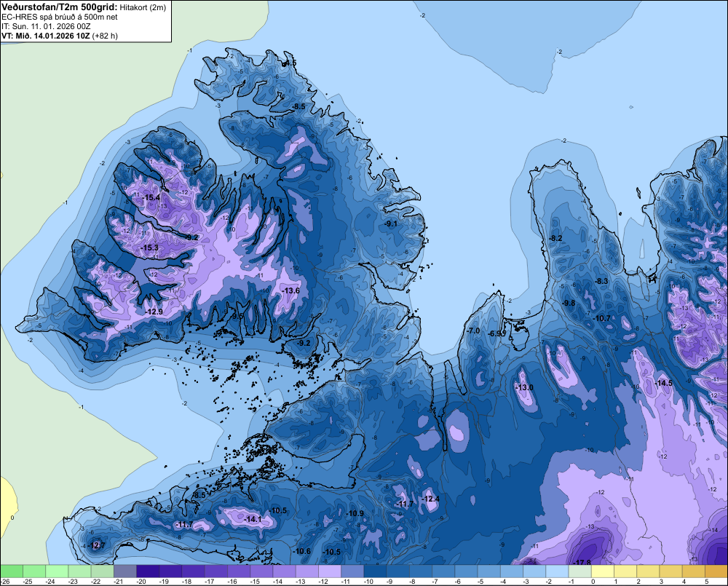Select the -15.3 temperature value on the map
The image size is (728, 586).
pyautogui.click(x=149, y=248)
